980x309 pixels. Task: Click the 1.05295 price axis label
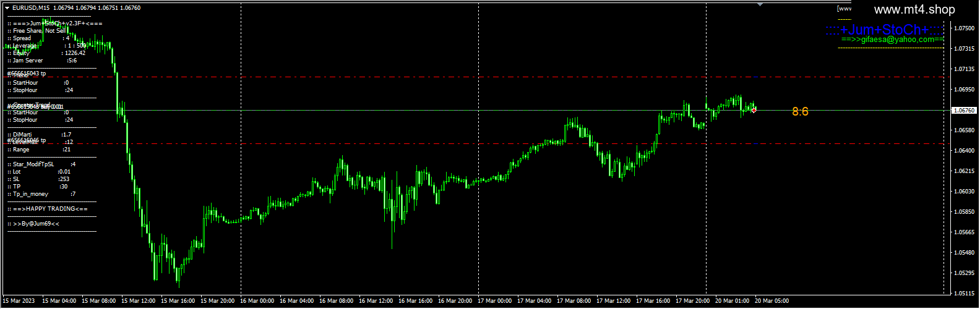[x=965, y=273]
